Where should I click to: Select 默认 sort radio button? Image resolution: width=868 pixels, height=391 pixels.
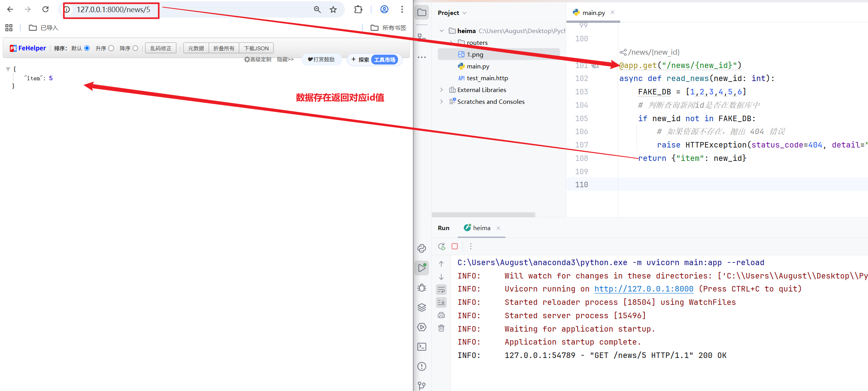point(87,48)
